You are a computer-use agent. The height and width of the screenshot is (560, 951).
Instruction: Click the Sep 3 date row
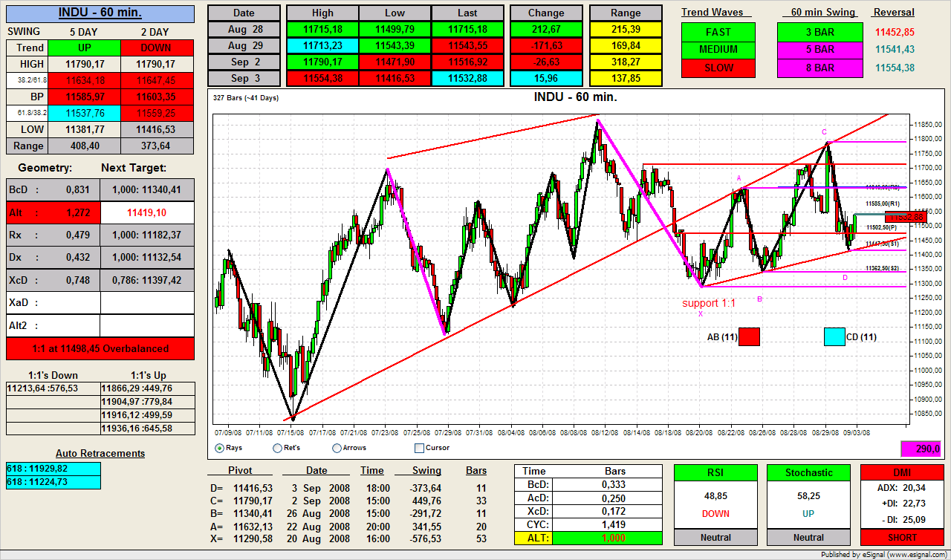coord(244,79)
